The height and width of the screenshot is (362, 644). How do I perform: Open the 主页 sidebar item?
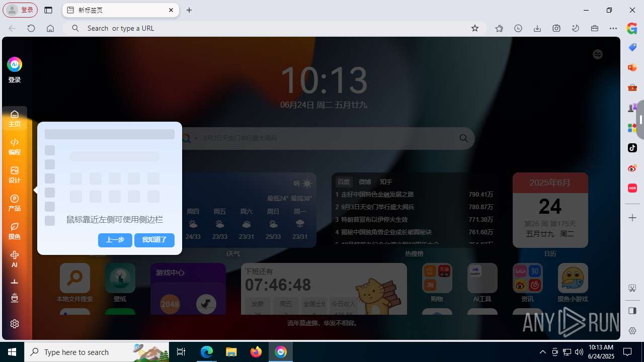[x=15, y=119]
